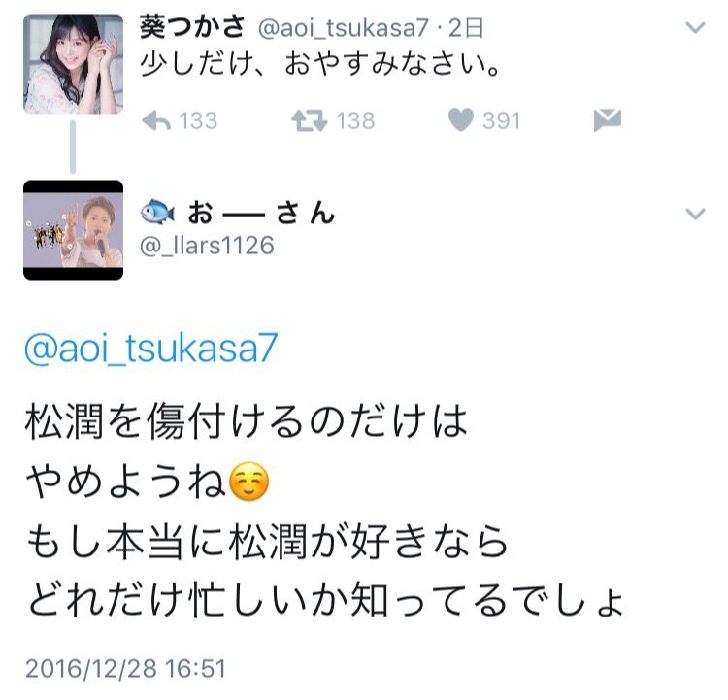Click the @aoi_tsukasa7 handle in header
Image resolution: width=728 pixels, height=700 pixels.
pyautogui.click(x=343, y=28)
